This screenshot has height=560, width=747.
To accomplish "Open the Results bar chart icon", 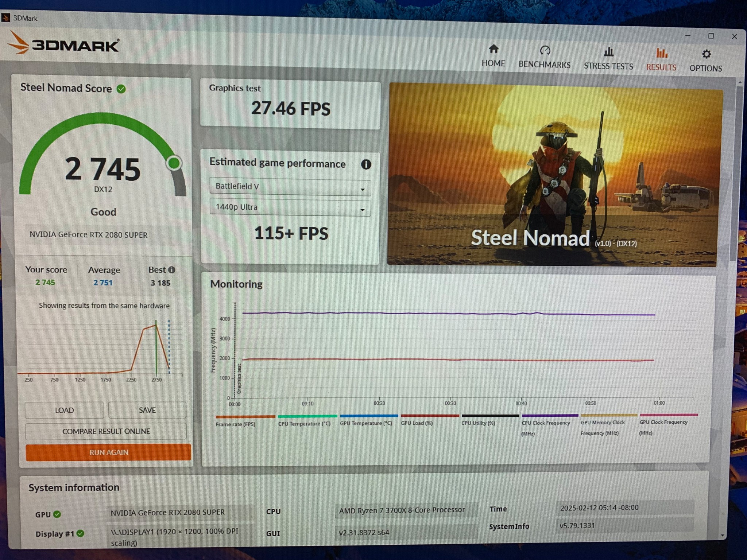I will [x=661, y=53].
